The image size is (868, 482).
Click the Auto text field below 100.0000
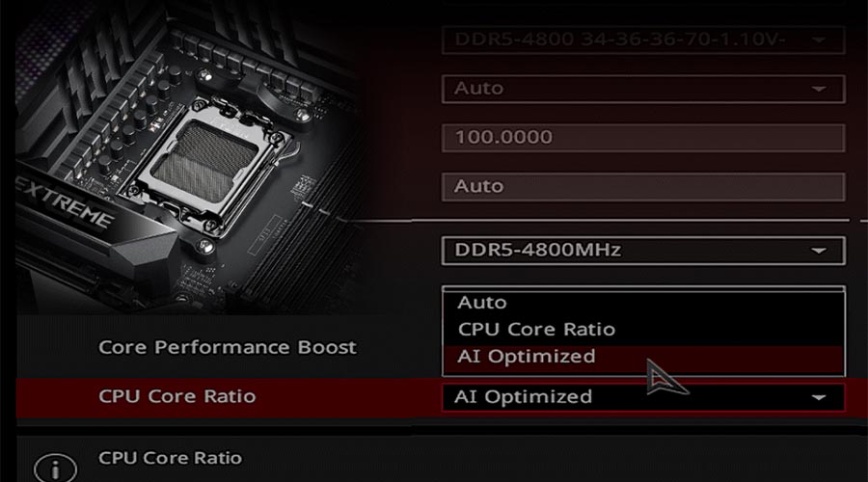click(643, 186)
